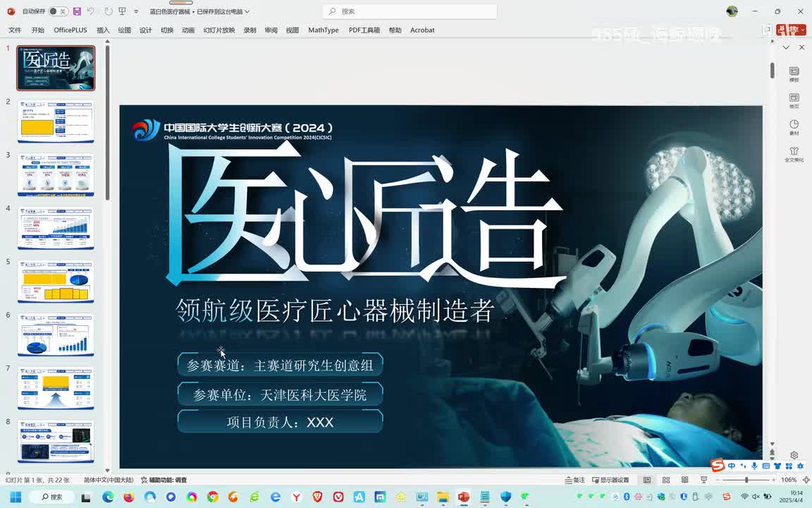This screenshot has width=812, height=508.
Task: Open the PDF工具箱 tab
Action: (x=364, y=30)
